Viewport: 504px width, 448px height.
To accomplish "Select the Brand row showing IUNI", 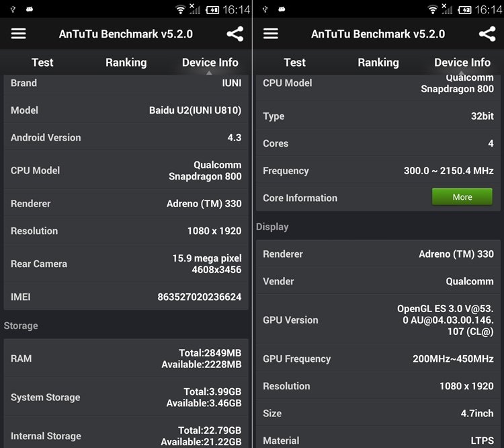I will 126,84.
